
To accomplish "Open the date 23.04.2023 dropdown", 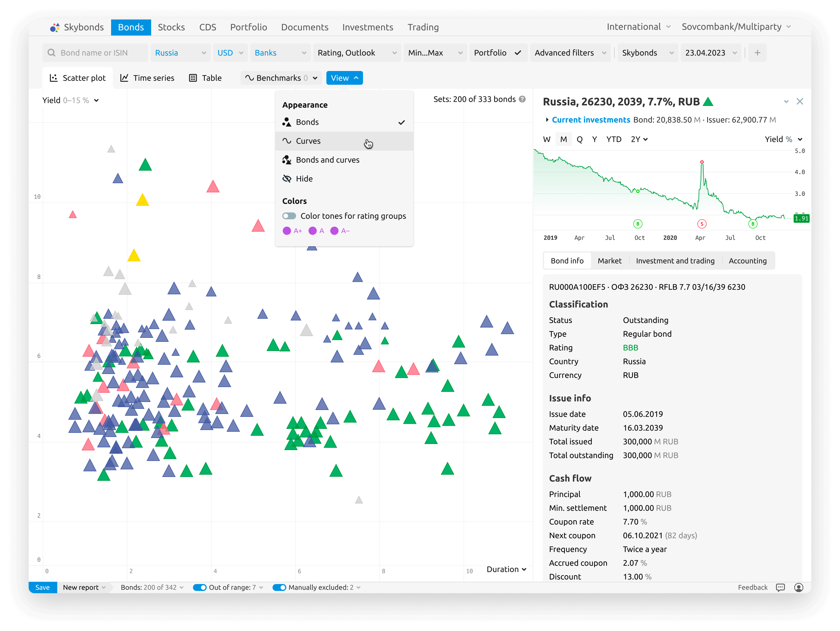I will [x=711, y=53].
